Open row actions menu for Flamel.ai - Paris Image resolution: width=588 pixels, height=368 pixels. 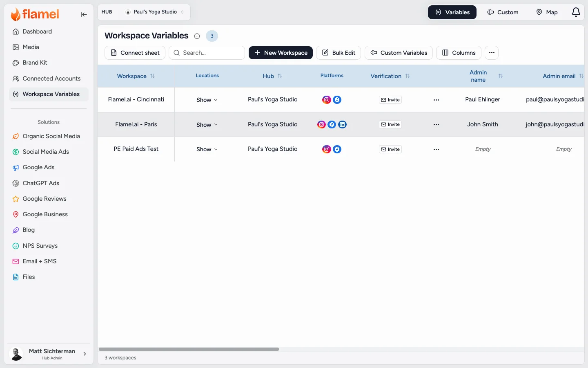coord(436,124)
